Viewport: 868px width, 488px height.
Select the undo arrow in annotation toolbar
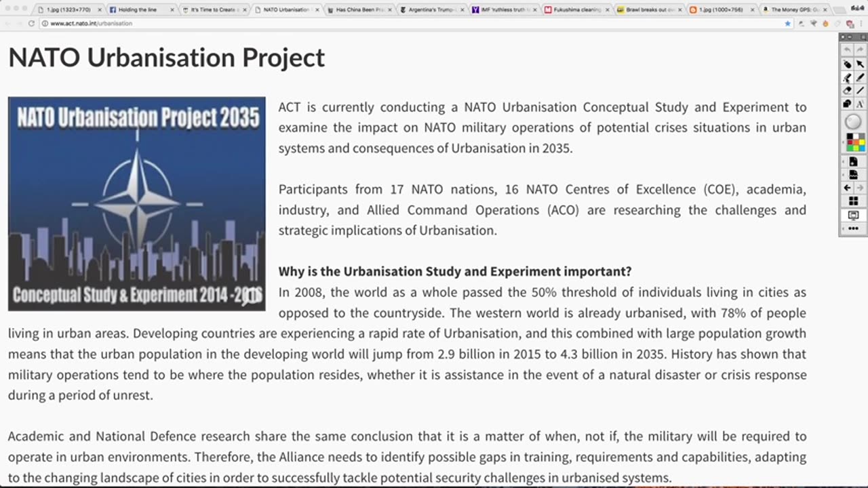pos(847,50)
